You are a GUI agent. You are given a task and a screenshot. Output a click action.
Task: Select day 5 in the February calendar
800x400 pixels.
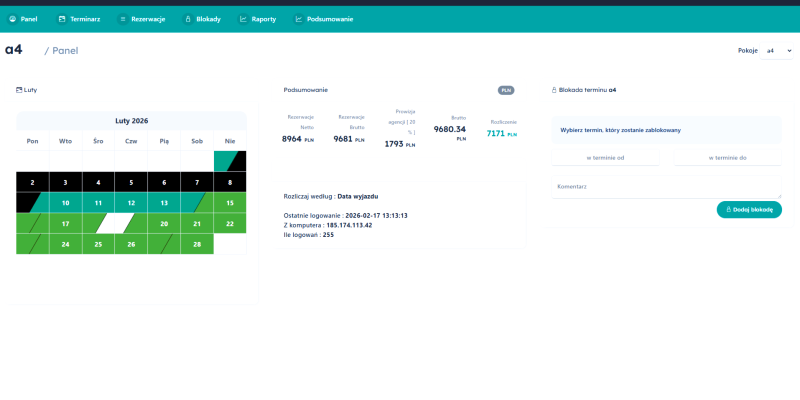(131, 182)
